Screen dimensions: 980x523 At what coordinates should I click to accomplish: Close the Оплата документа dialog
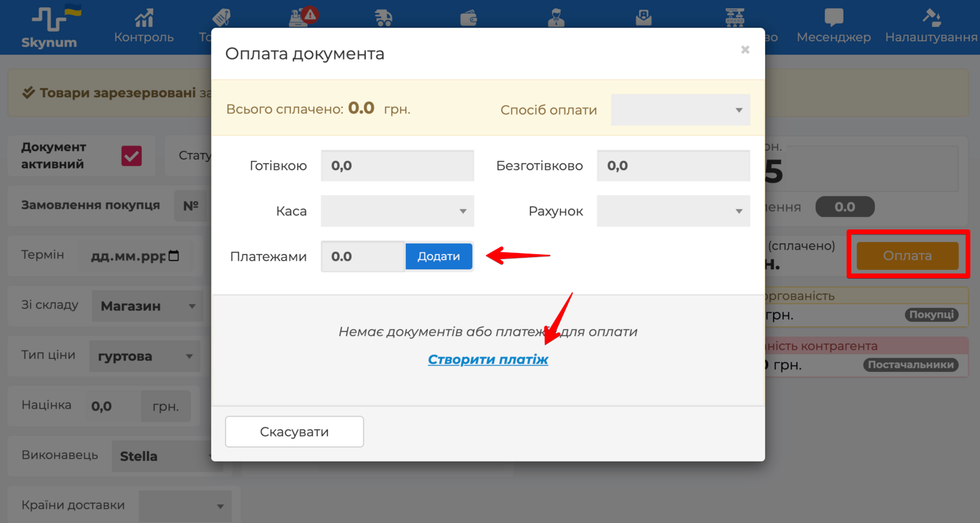[745, 50]
